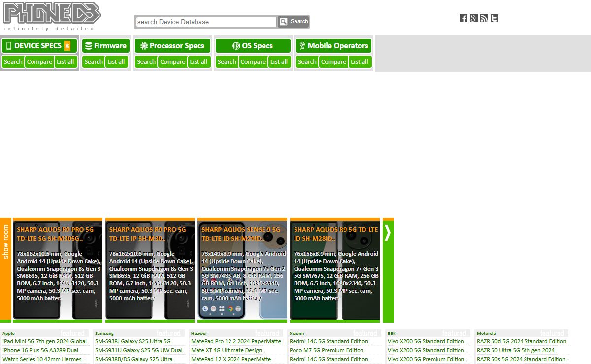Open the DEVICE SPECS menu
591x364 pixels.
point(39,46)
